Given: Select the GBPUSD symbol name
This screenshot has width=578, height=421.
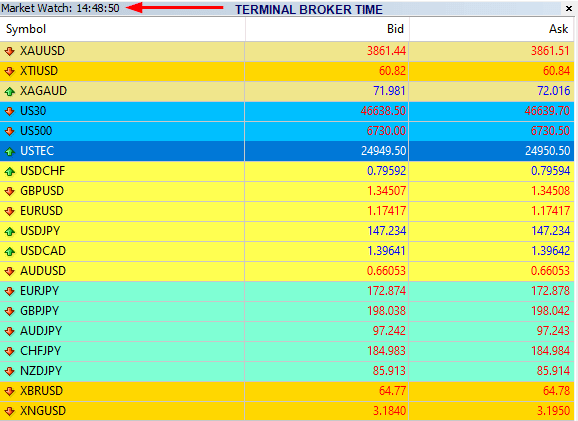Looking at the screenshot, I should coord(42,191).
